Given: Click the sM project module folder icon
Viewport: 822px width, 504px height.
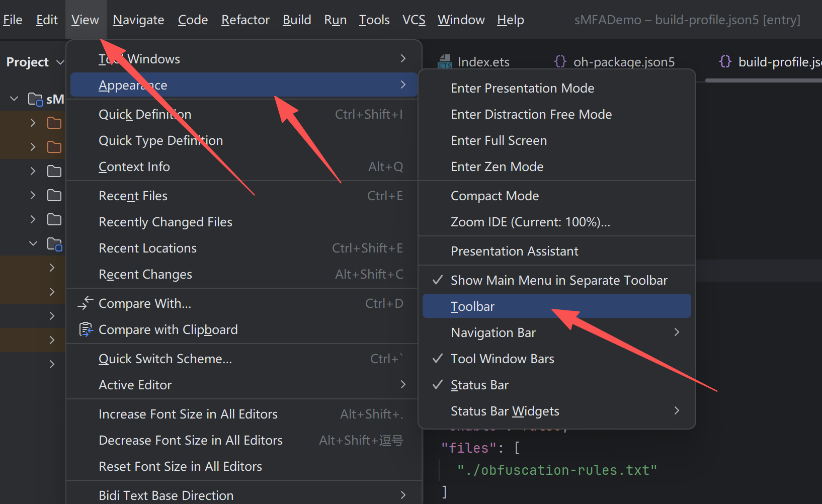Looking at the screenshot, I should click(x=35, y=99).
